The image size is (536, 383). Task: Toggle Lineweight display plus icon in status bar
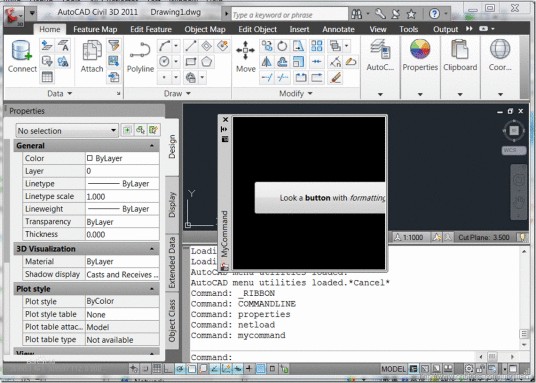249,369
